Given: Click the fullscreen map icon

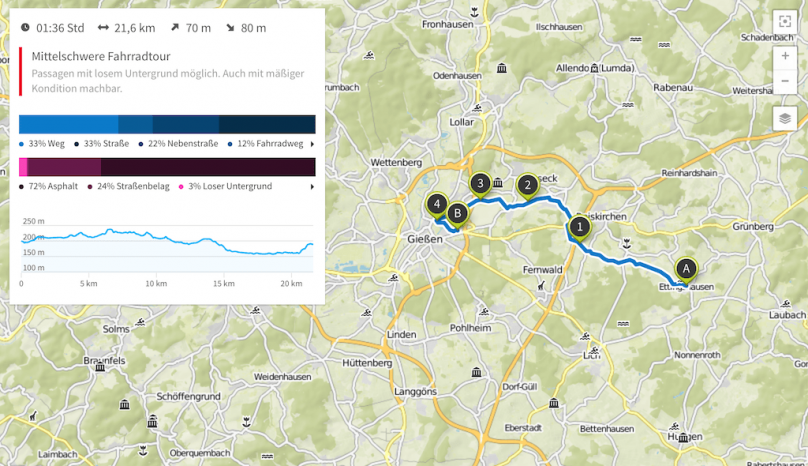Looking at the screenshot, I should (x=785, y=23).
